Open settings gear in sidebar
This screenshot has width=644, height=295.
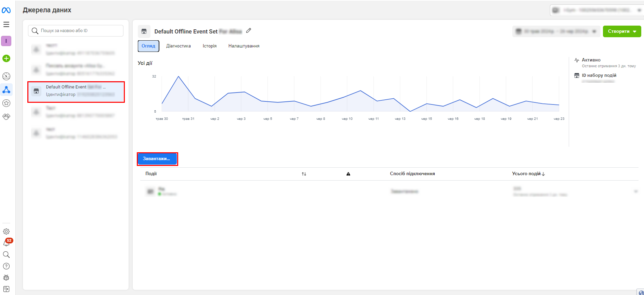click(x=6, y=231)
